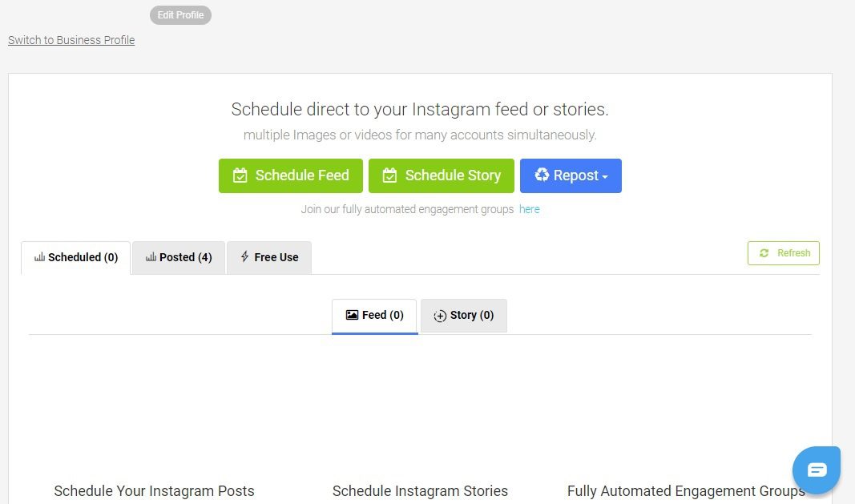The image size is (855, 504).
Task: Click the Refresh button
Action: [x=783, y=252]
